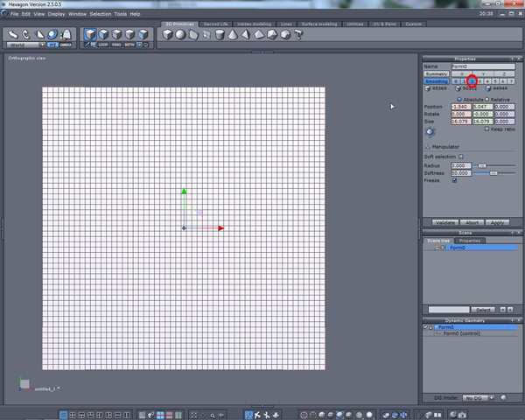Open the Selection menu
Image resolution: width=525 pixels, height=420 pixels.
pyautogui.click(x=100, y=14)
